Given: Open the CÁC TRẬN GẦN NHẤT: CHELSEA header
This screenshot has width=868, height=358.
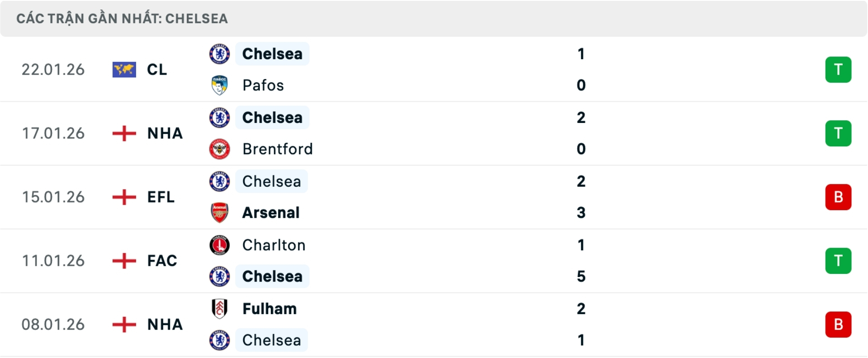Looking at the screenshot, I should coord(122,19).
